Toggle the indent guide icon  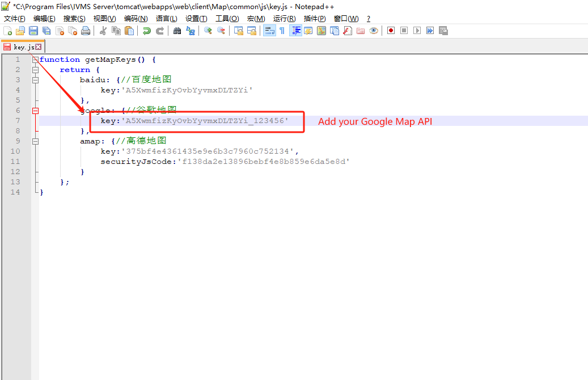(295, 31)
